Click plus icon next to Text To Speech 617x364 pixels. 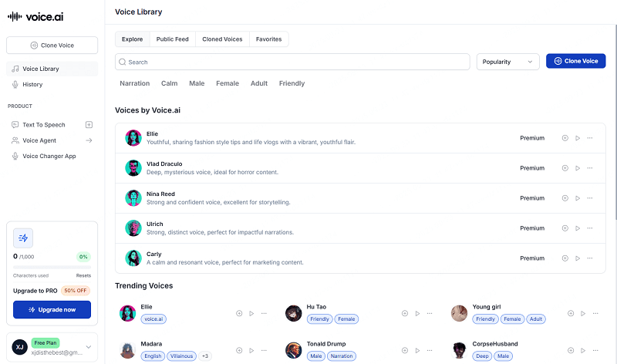point(89,125)
